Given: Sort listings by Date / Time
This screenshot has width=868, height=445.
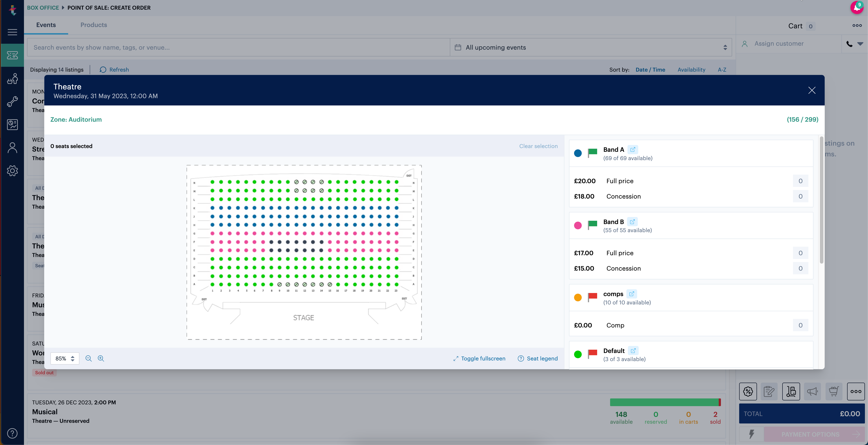Looking at the screenshot, I should [x=650, y=70].
